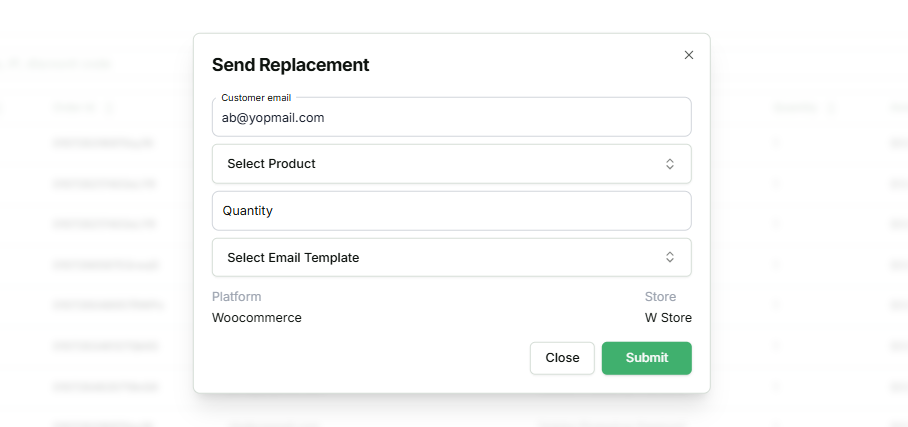
Task: Click the Send Replacement dialog title
Action: [x=290, y=65]
